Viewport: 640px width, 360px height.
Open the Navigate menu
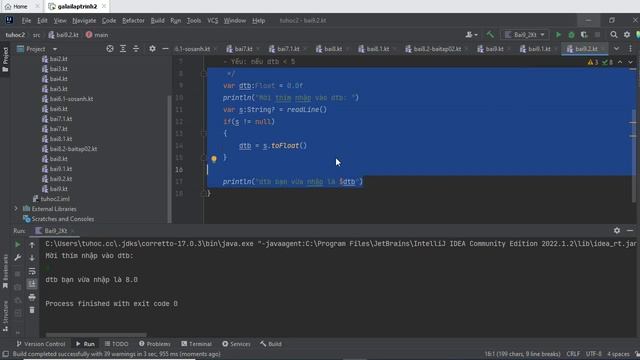tap(84, 20)
